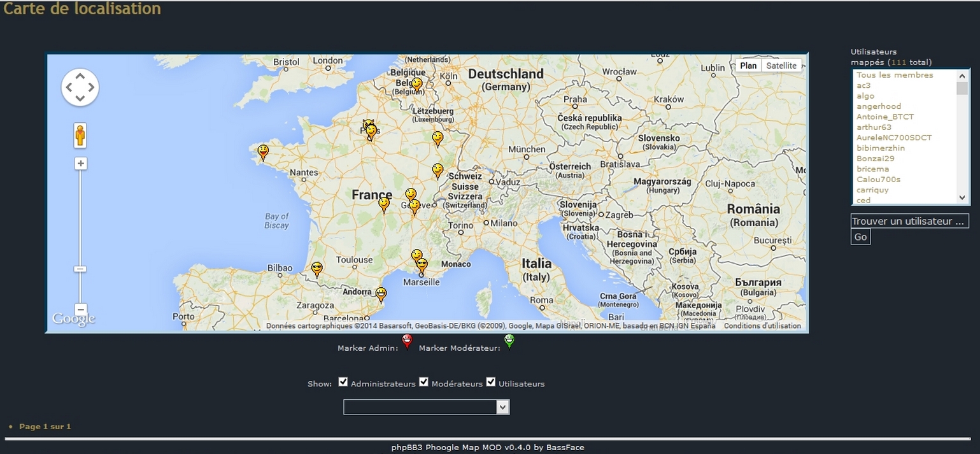
Task: Click the sunglasses marker near Marseille
Action: 421,266
